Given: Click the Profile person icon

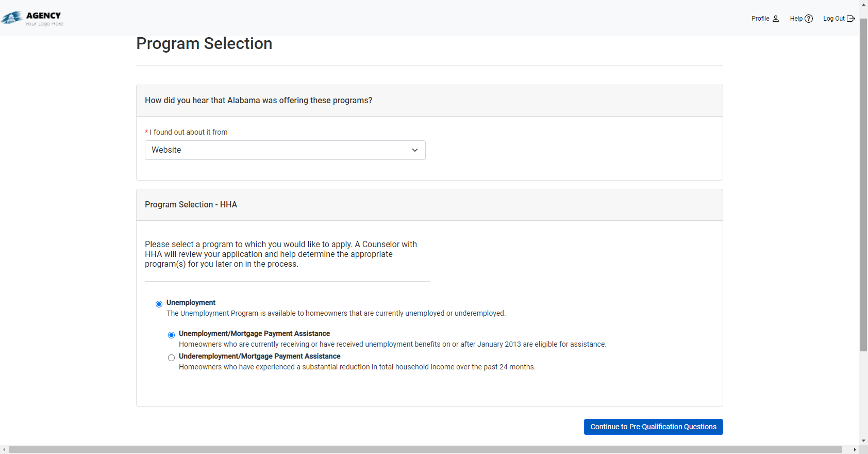Looking at the screenshot, I should tap(776, 19).
